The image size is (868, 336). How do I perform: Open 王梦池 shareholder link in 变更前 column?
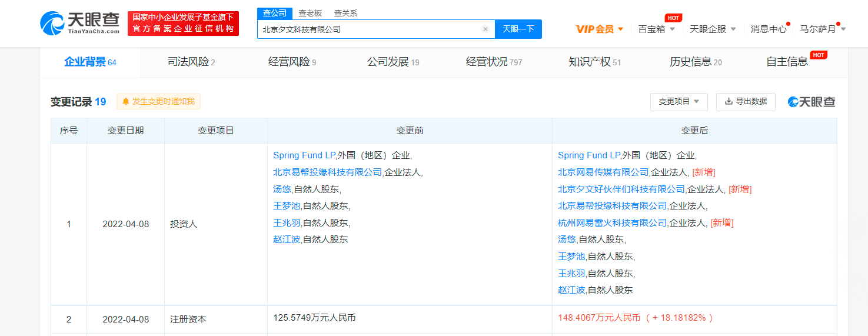(x=287, y=206)
